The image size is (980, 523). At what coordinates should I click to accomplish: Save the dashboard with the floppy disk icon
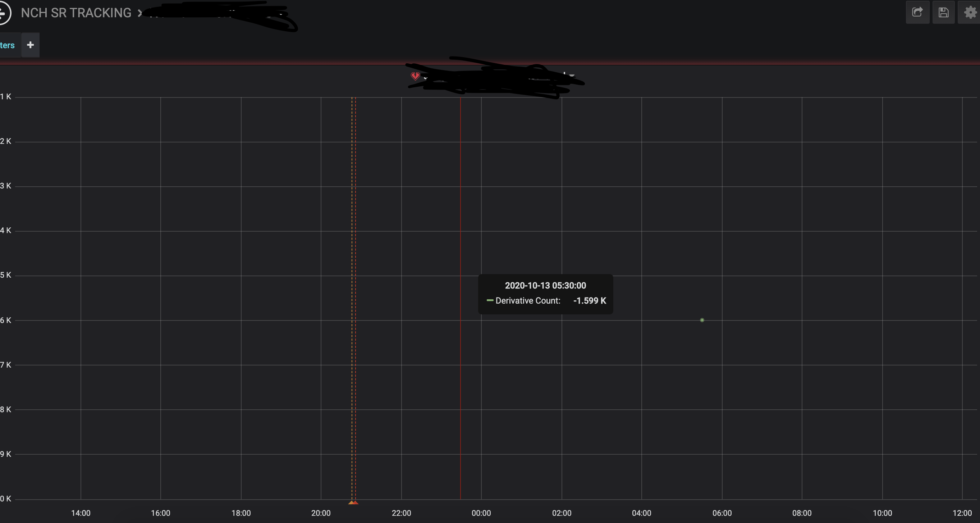[943, 13]
